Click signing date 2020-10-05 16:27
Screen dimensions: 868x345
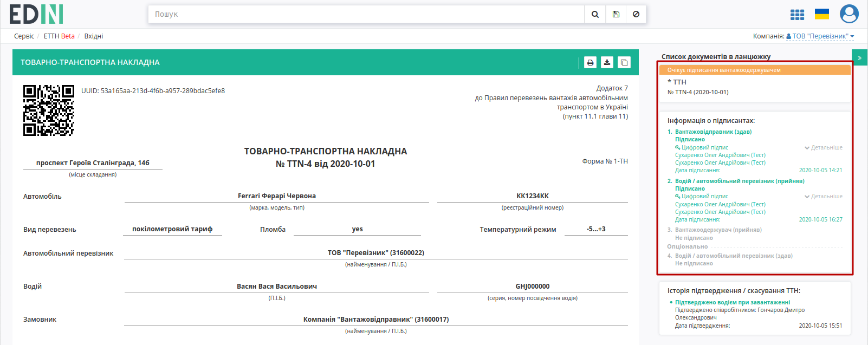pyautogui.click(x=821, y=219)
